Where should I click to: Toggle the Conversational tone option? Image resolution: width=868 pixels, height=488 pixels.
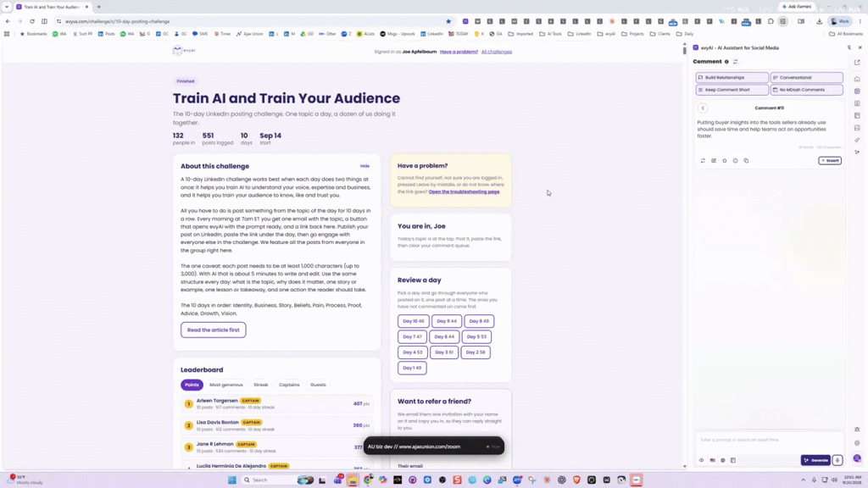[807, 77]
